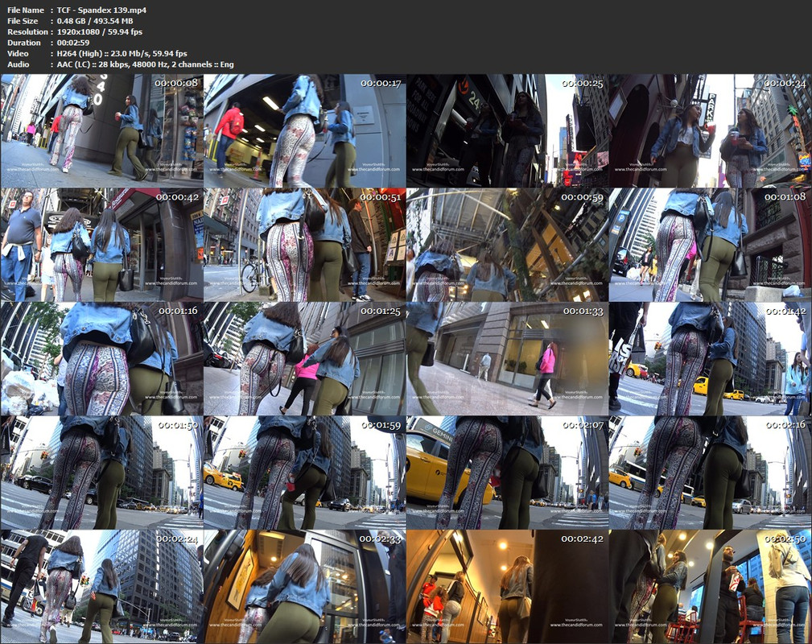Choose the frame at 00:01:08
812x644 pixels.
point(710,245)
